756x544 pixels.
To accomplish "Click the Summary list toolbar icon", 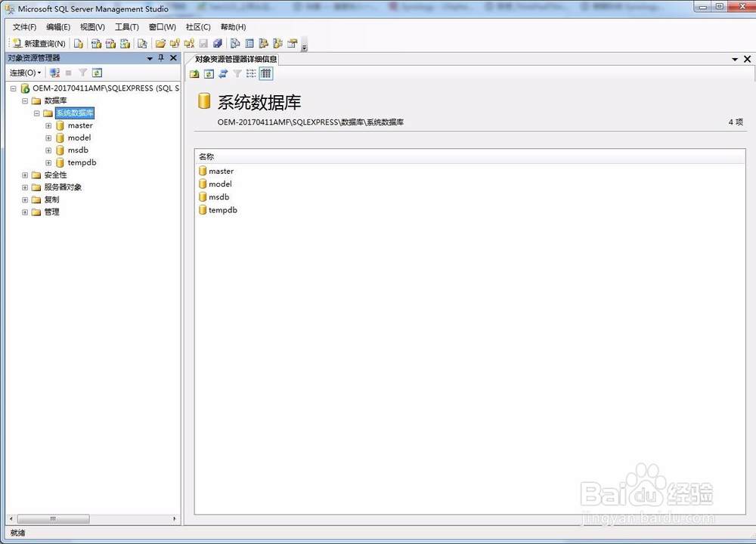I will (x=249, y=44).
